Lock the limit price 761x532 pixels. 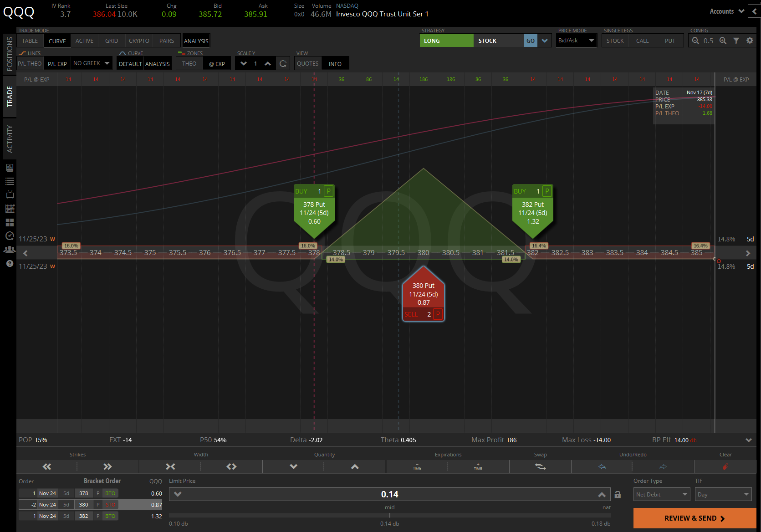tap(618, 495)
